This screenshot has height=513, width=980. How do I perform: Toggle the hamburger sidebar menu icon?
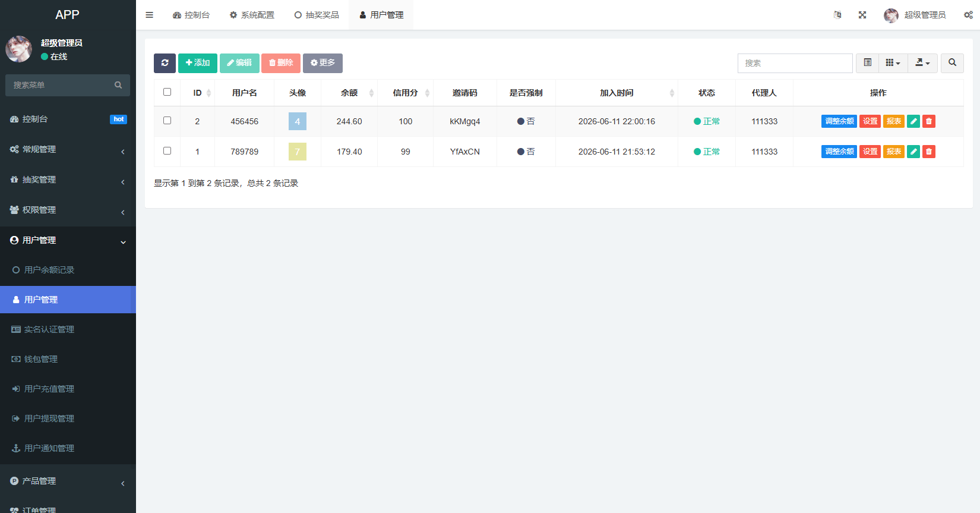pos(149,15)
